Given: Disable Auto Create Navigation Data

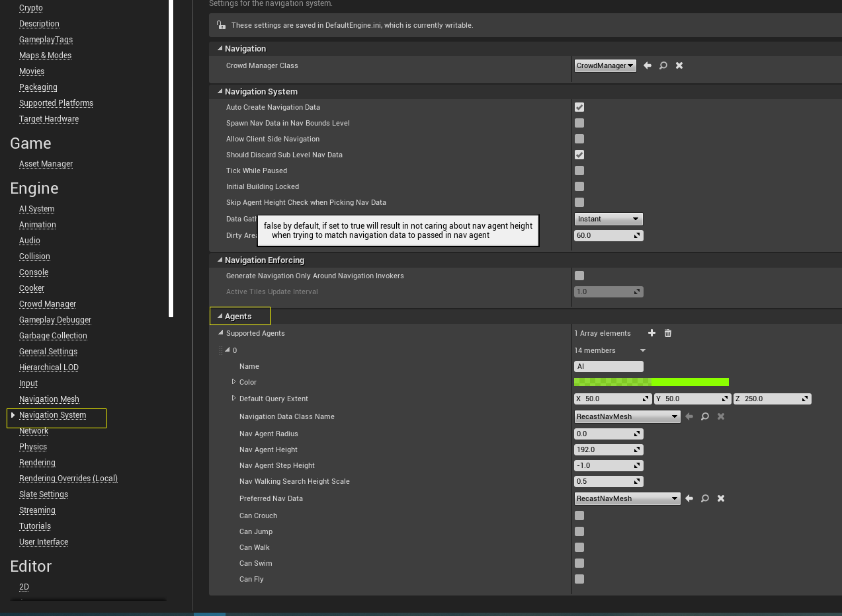Looking at the screenshot, I should pyautogui.click(x=579, y=107).
